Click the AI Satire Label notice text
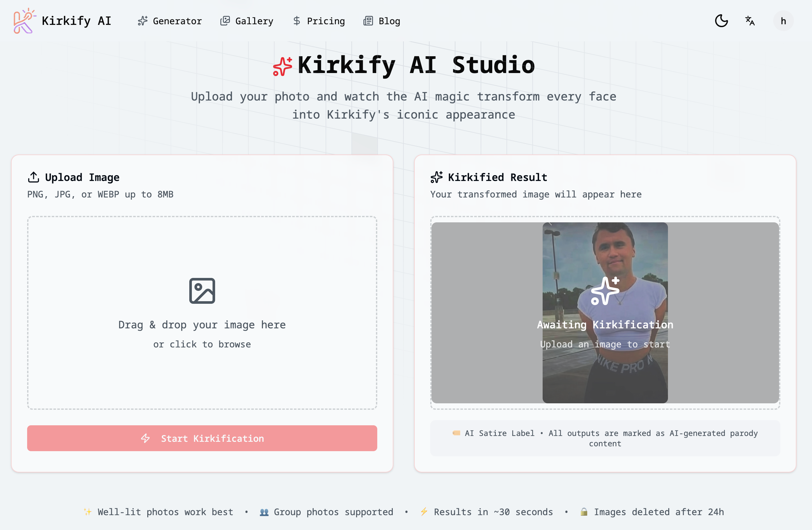The image size is (812, 530). tap(611, 438)
